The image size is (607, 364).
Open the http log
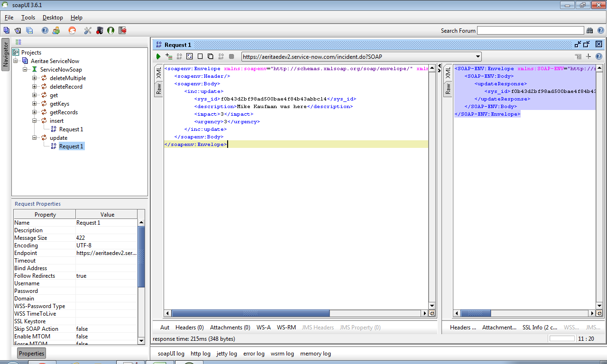click(x=201, y=354)
